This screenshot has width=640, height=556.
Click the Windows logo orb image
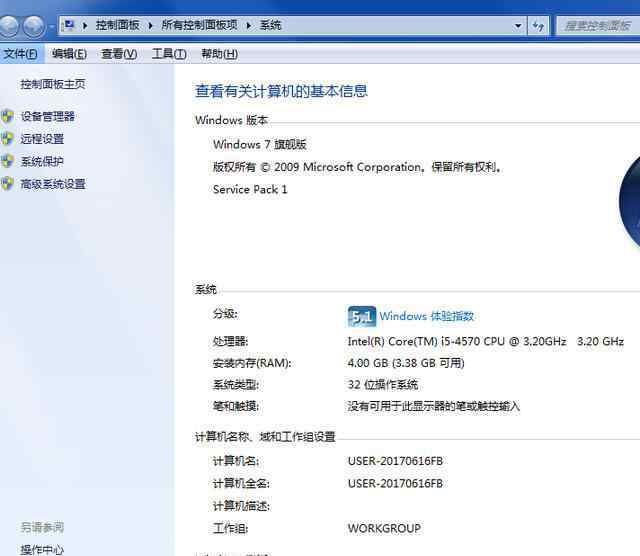(x=629, y=202)
